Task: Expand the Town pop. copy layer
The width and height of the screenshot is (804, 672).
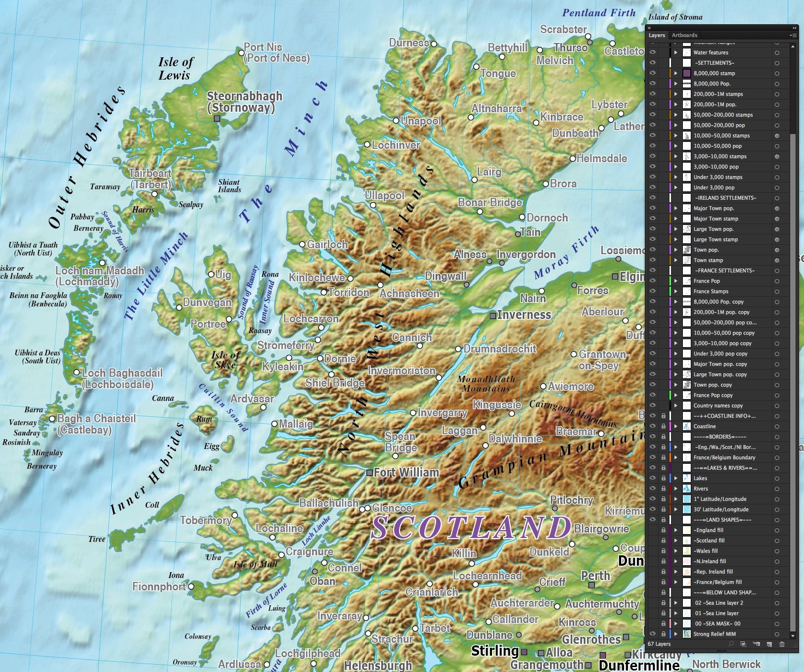Action: (x=676, y=385)
